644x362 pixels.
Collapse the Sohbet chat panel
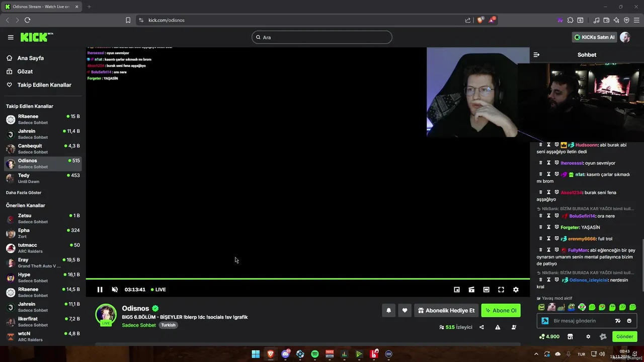pyautogui.click(x=536, y=55)
